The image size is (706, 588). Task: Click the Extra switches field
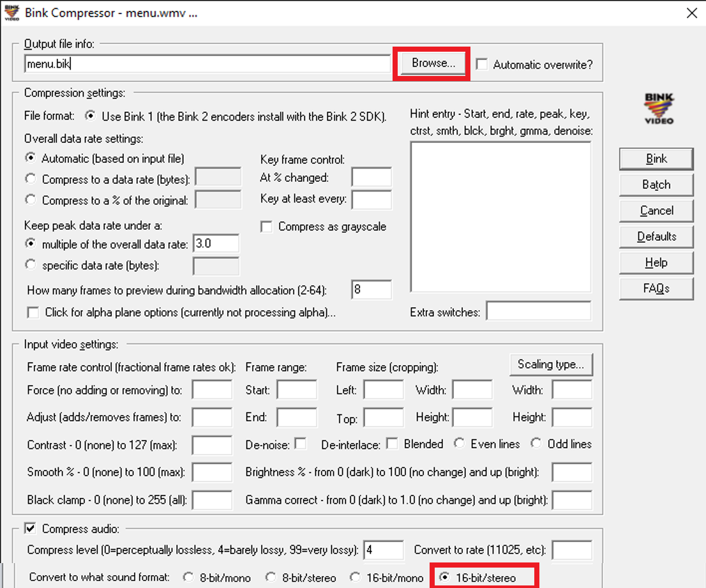click(539, 311)
